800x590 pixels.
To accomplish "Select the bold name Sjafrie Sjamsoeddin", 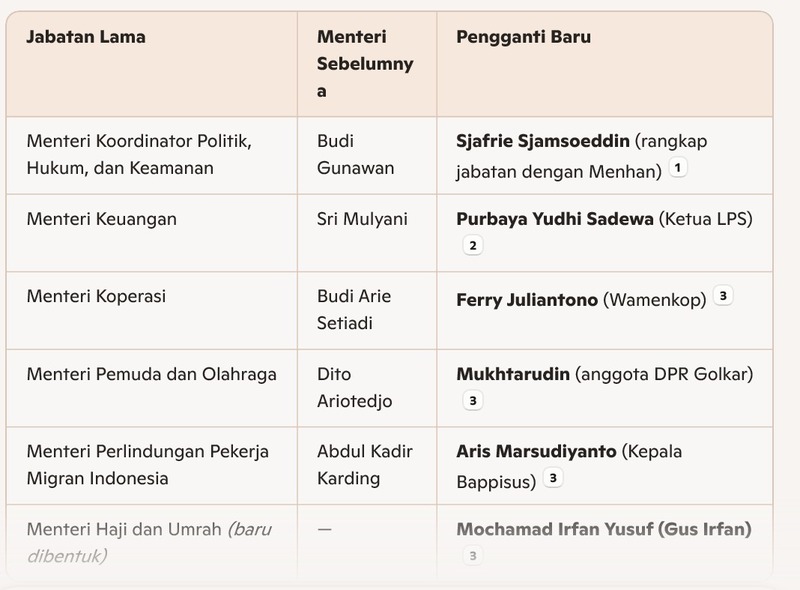I will (542, 141).
